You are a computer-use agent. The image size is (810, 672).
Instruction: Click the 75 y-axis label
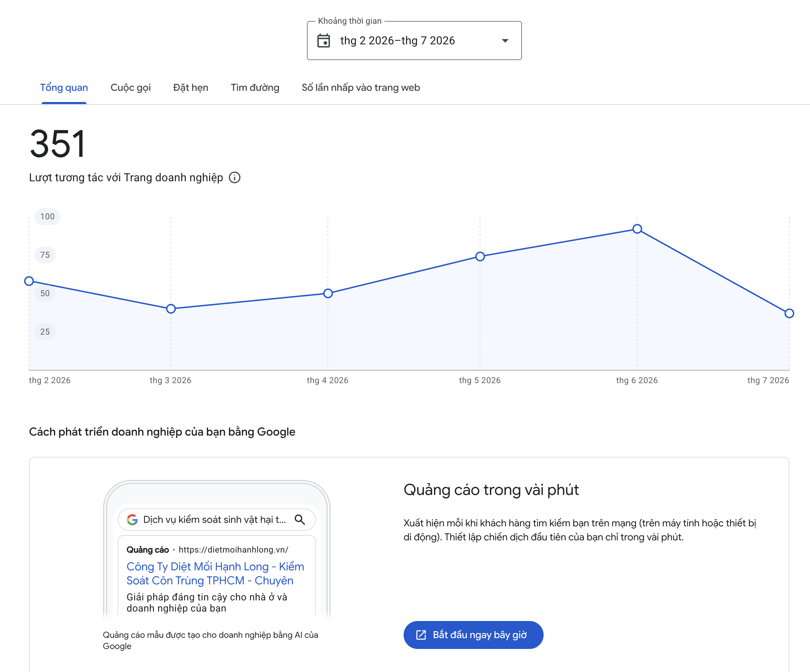pyautogui.click(x=45, y=255)
